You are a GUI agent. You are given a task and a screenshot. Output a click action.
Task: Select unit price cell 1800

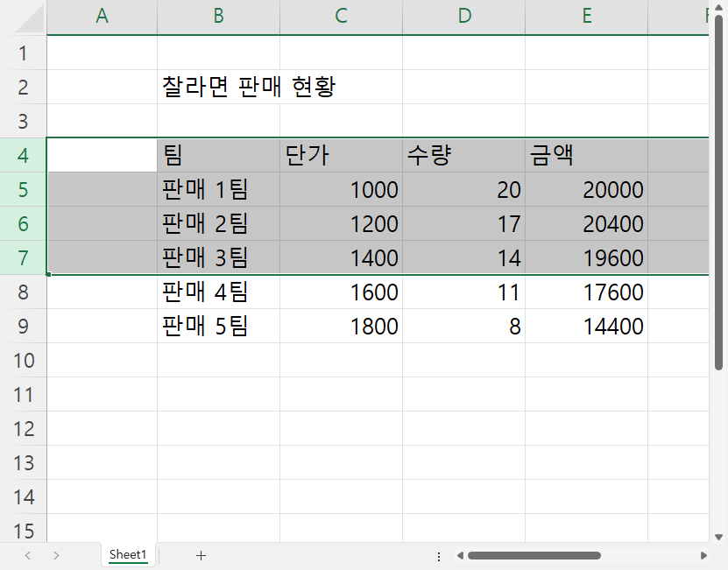[x=342, y=326]
